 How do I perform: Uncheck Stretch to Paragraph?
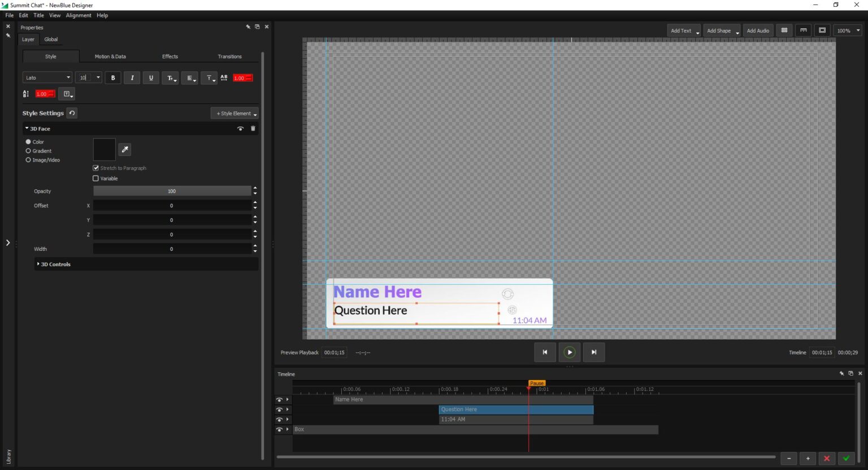(x=96, y=168)
